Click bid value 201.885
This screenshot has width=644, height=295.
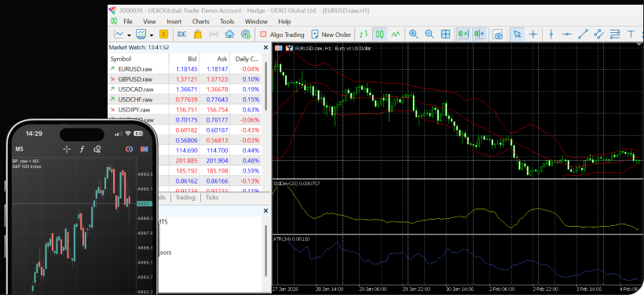(187, 160)
